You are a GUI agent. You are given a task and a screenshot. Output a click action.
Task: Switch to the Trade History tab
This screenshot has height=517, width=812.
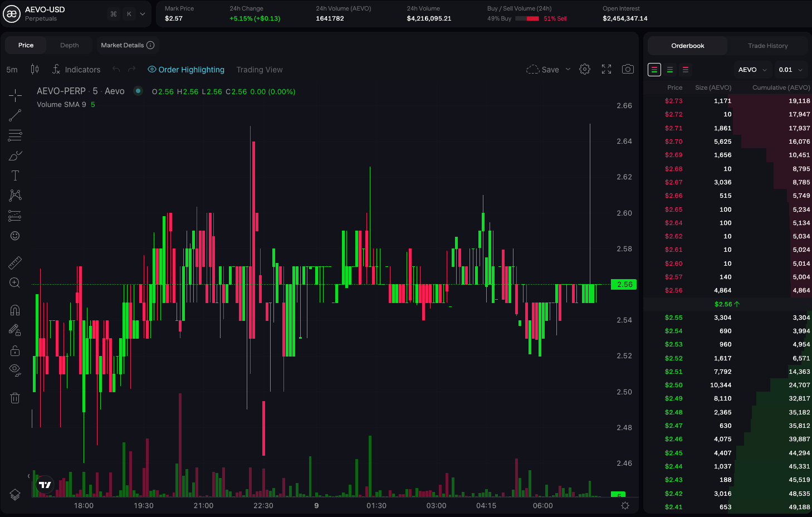(768, 46)
